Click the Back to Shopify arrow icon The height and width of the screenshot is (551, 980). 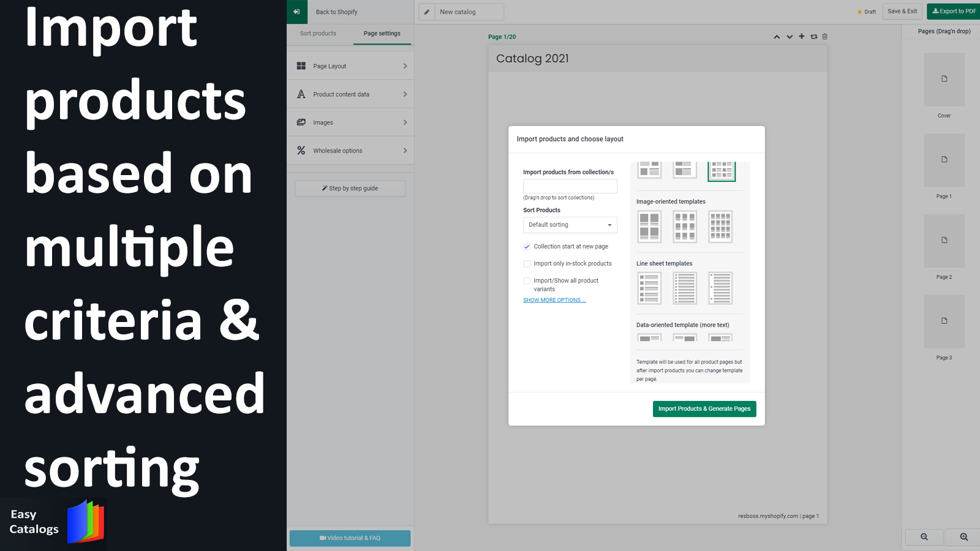point(297,12)
